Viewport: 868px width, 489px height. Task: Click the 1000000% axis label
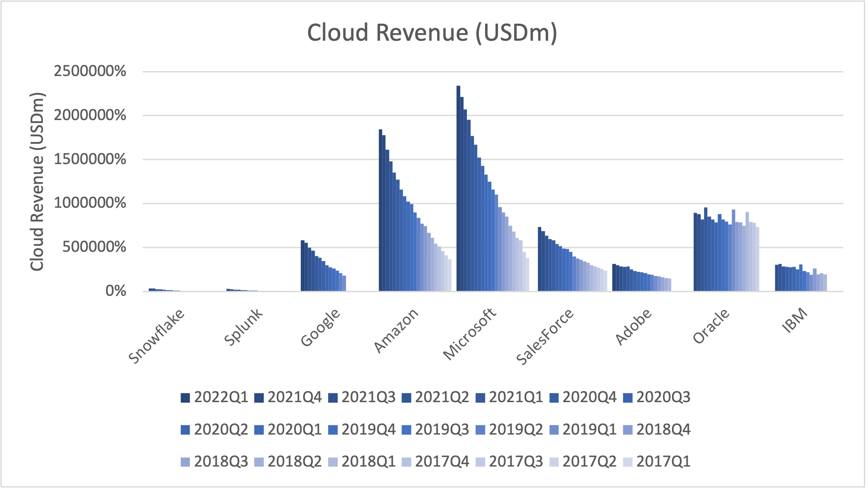90,204
